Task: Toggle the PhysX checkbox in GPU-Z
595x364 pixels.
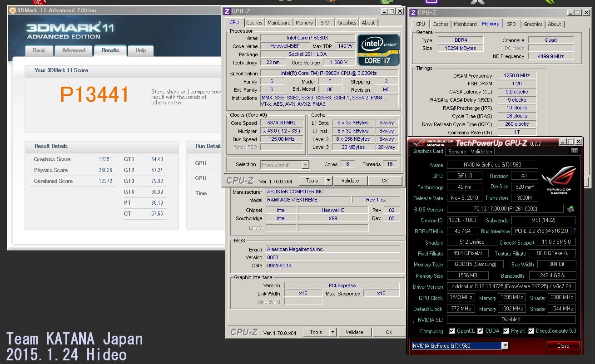Action: click(506, 331)
